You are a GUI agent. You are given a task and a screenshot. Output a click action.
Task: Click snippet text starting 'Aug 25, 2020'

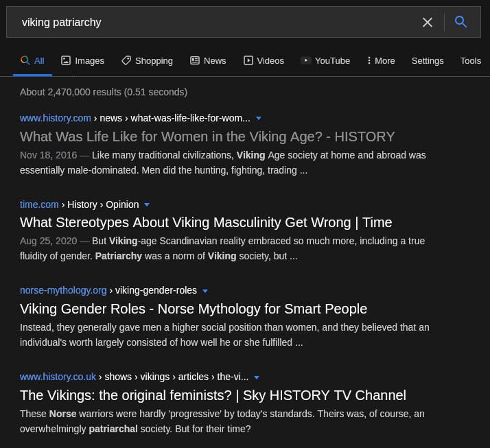coord(222,248)
